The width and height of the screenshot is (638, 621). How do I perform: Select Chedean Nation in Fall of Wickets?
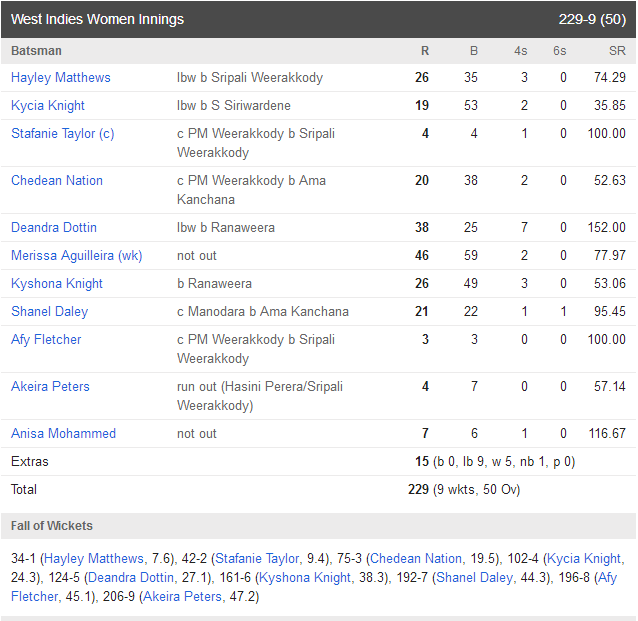tap(416, 558)
